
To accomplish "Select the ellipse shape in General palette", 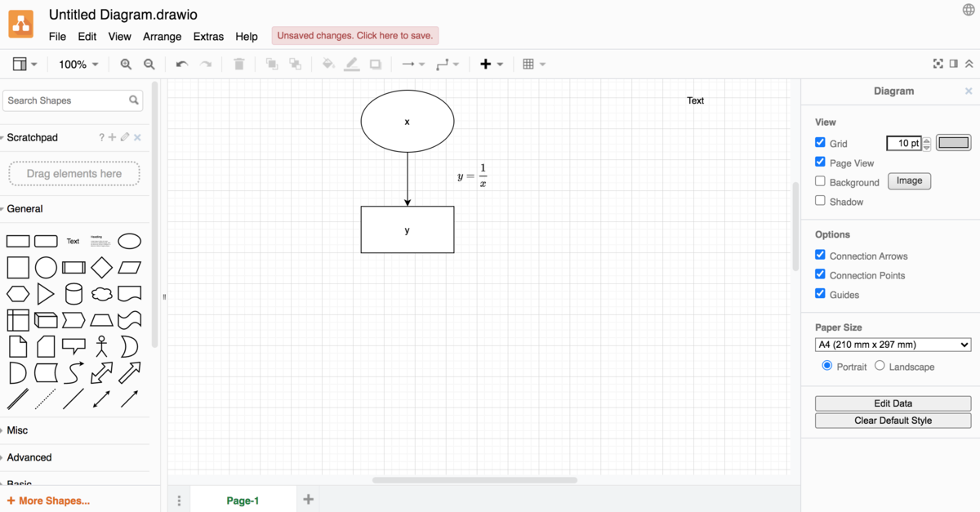I will click(x=129, y=241).
